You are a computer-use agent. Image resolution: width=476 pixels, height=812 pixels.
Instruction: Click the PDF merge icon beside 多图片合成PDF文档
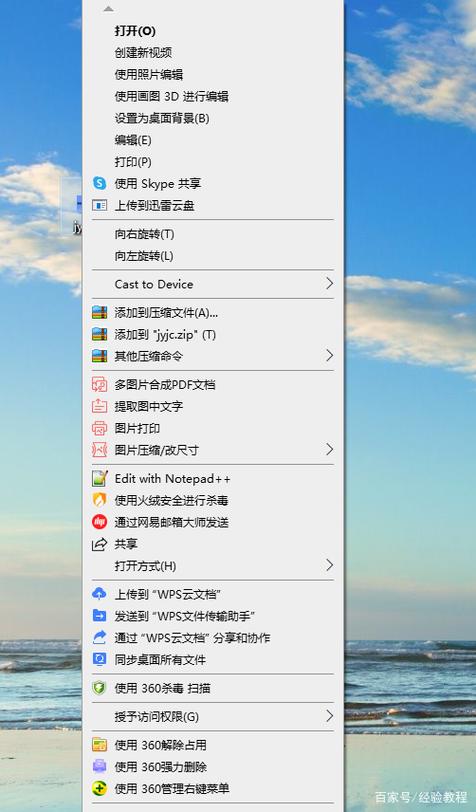point(99,384)
